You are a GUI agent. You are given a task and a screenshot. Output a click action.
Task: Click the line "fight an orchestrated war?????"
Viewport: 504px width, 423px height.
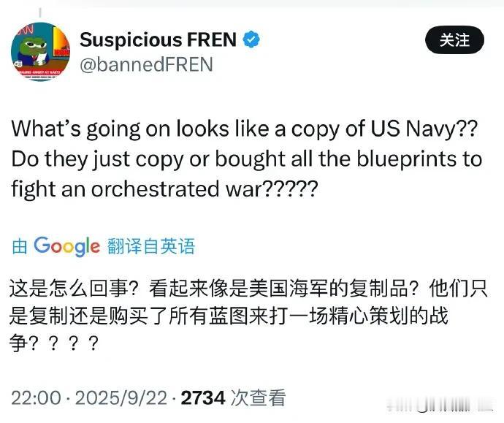pos(164,188)
